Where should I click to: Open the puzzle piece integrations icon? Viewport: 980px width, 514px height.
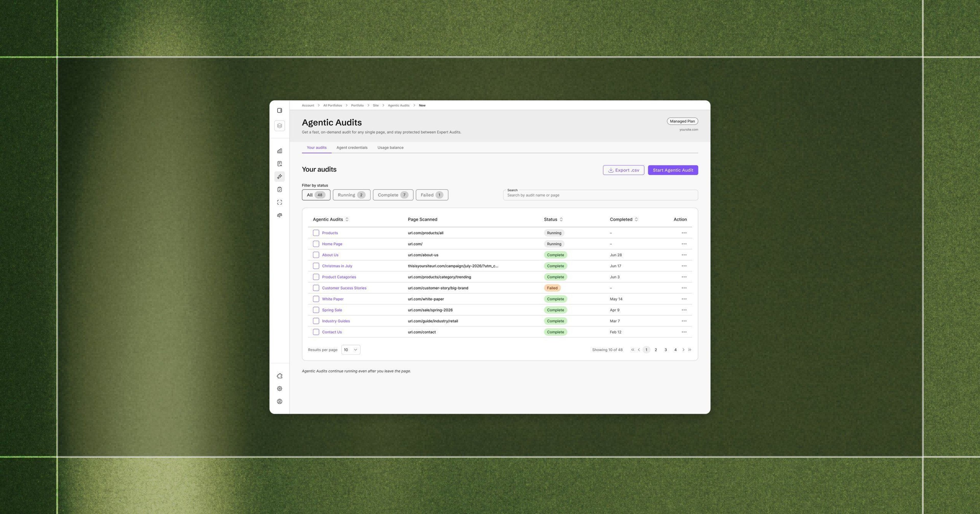click(x=280, y=376)
